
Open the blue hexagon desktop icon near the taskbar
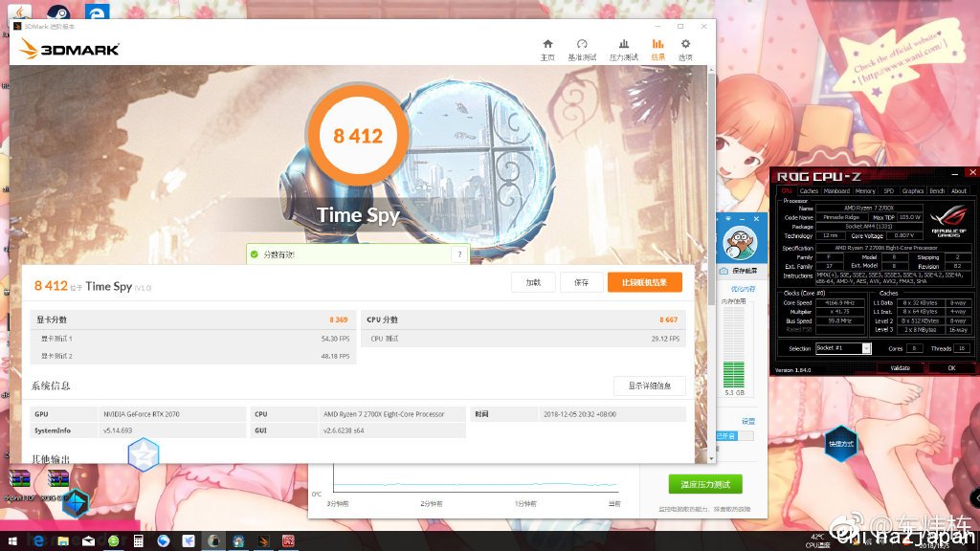tap(76, 503)
